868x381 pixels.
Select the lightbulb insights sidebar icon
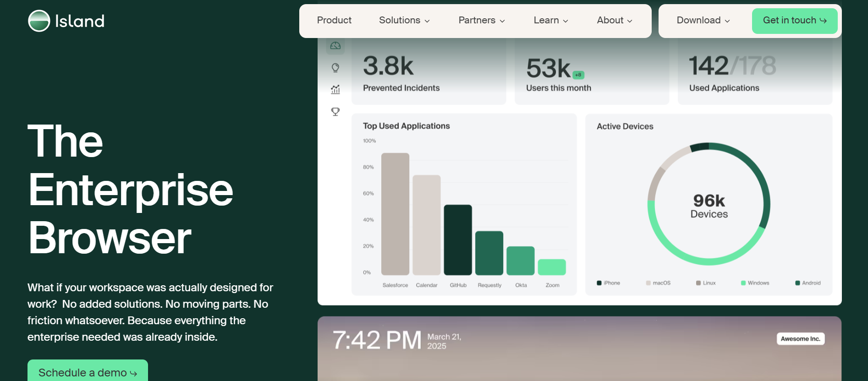335,68
